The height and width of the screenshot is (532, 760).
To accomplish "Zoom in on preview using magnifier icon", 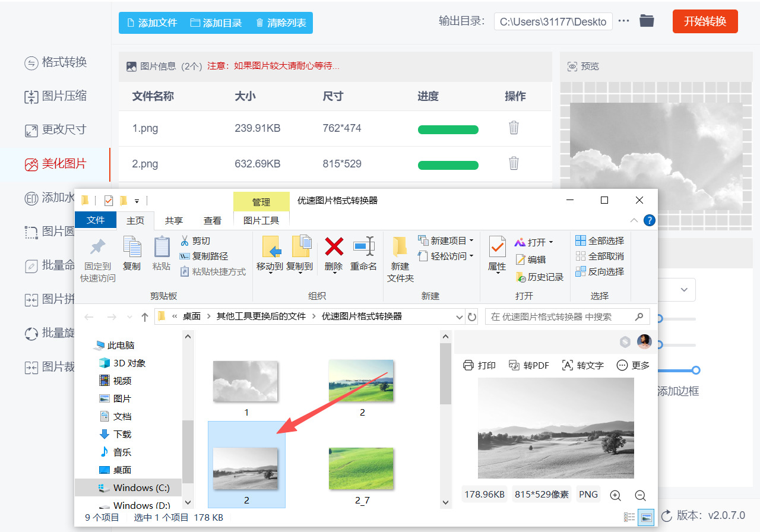I will (x=615, y=495).
